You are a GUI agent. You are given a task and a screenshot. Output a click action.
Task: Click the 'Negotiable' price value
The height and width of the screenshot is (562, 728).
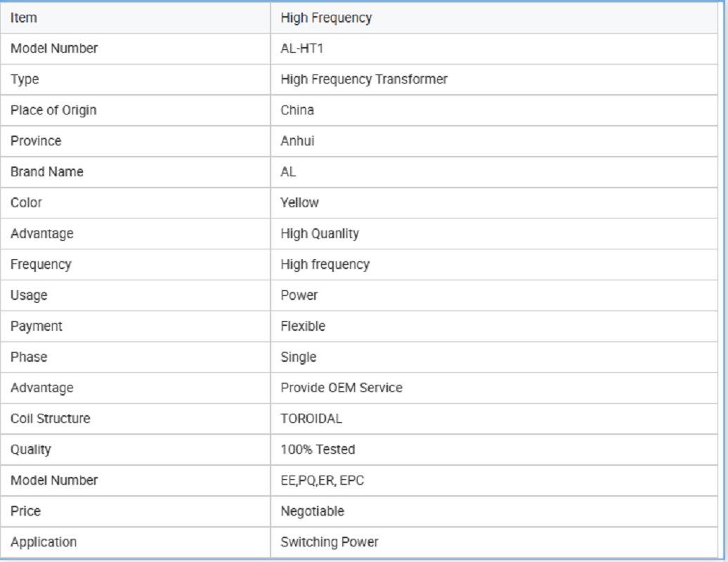(313, 511)
